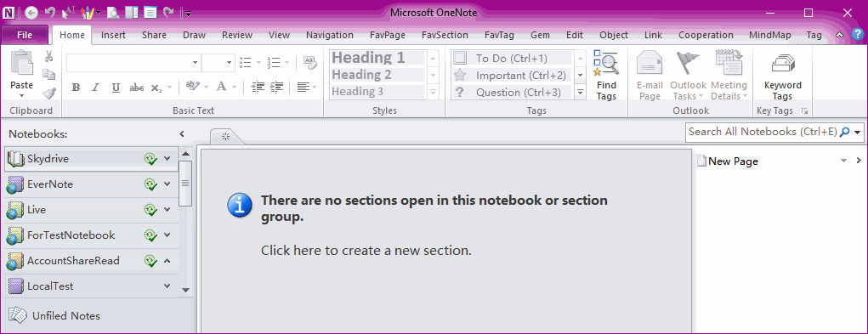
Task: Open the Insert ribbon tab
Action: click(113, 35)
